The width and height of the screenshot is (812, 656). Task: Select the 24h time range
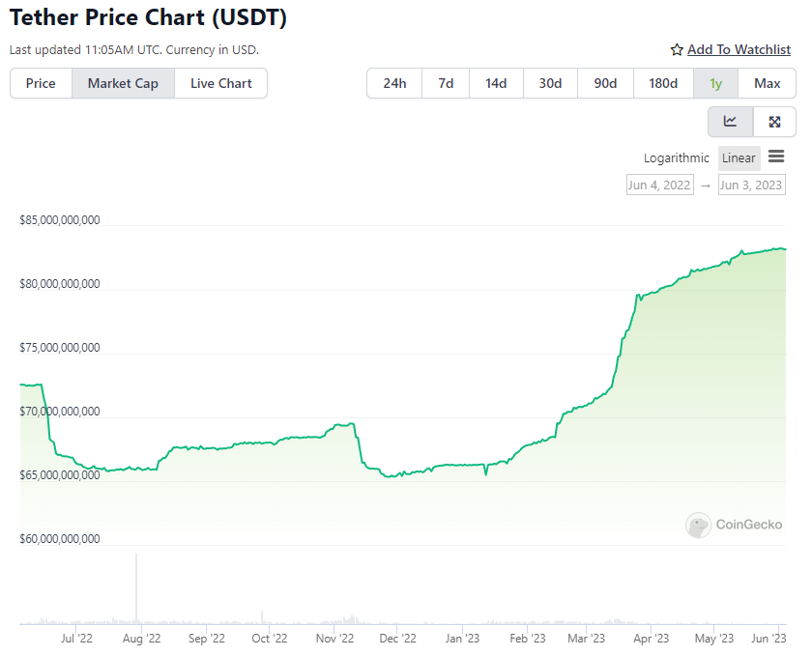pyautogui.click(x=394, y=83)
